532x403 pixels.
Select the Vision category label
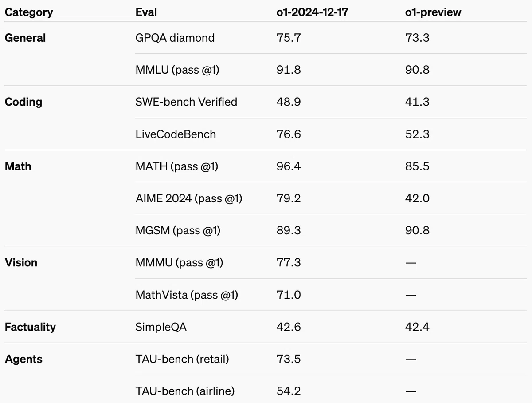point(21,262)
